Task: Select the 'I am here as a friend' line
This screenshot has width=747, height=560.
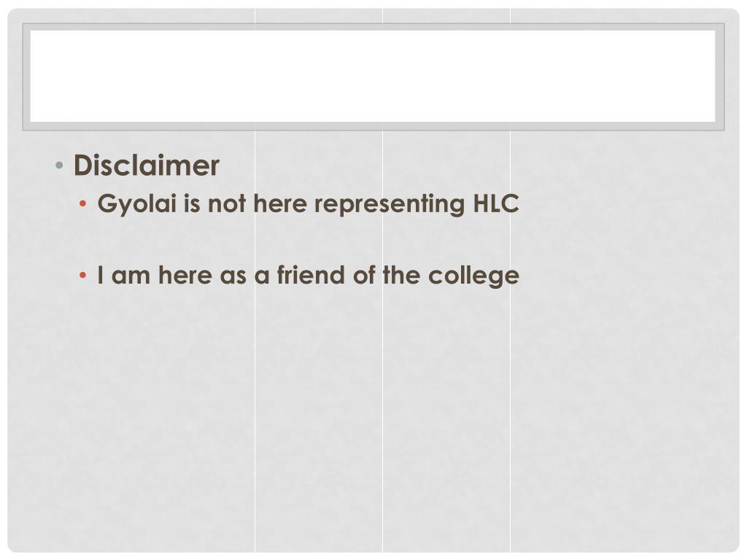Action: point(309,276)
